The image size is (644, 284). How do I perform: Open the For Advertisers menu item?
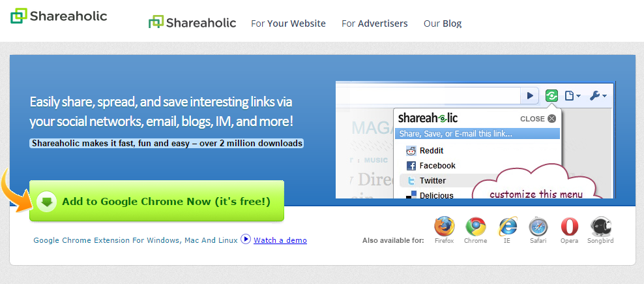[375, 24]
